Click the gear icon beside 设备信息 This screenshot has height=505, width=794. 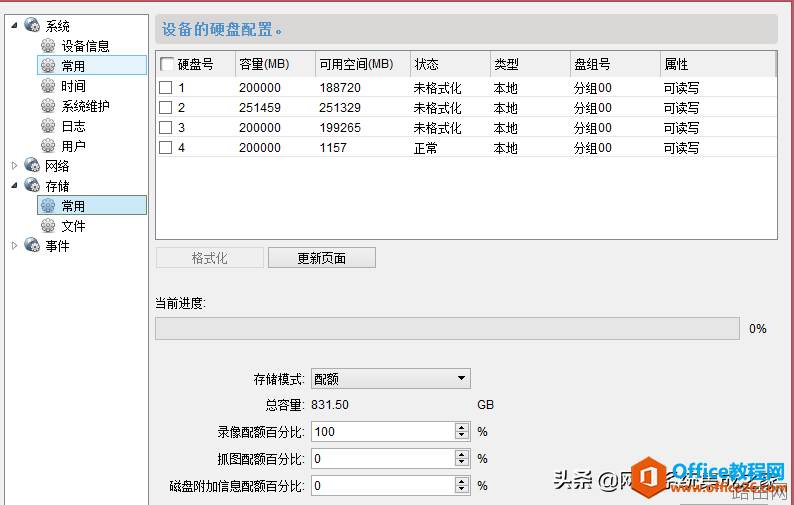pyautogui.click(x=48, y=46)
